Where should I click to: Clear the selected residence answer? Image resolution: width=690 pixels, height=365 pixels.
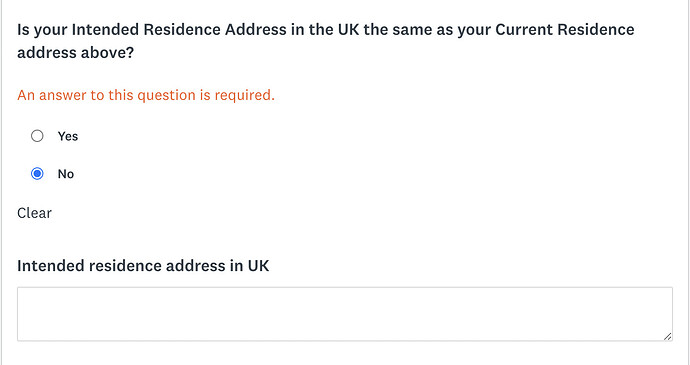(34, 213)
